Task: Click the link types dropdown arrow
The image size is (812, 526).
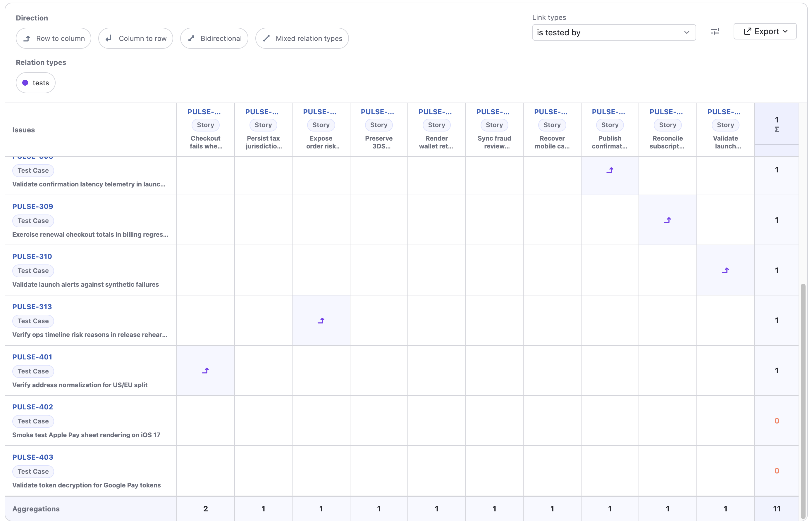Action: tap(687, 32)
